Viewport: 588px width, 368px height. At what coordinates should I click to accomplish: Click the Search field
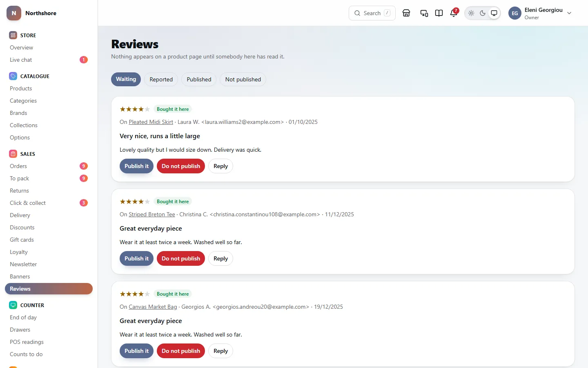(x=372, y=13)
